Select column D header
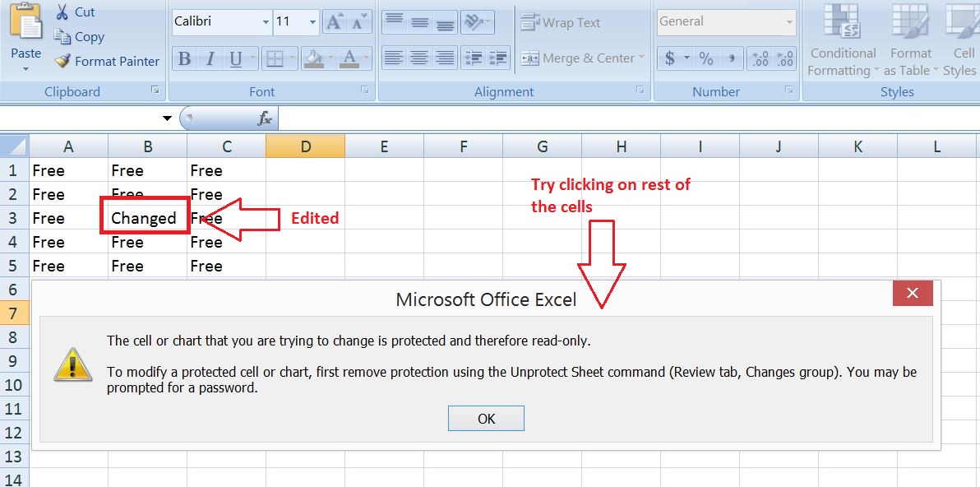 (x=305, y=147)
